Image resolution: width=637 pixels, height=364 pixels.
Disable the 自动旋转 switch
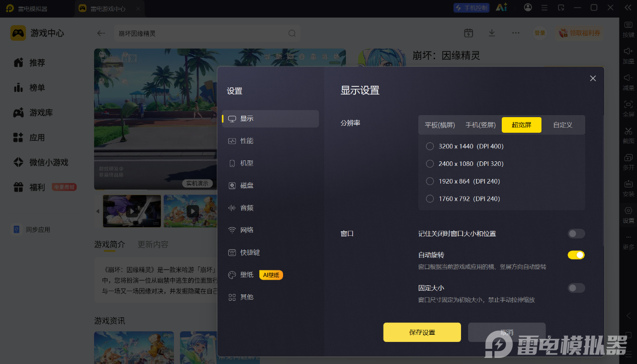coord(576,255)
